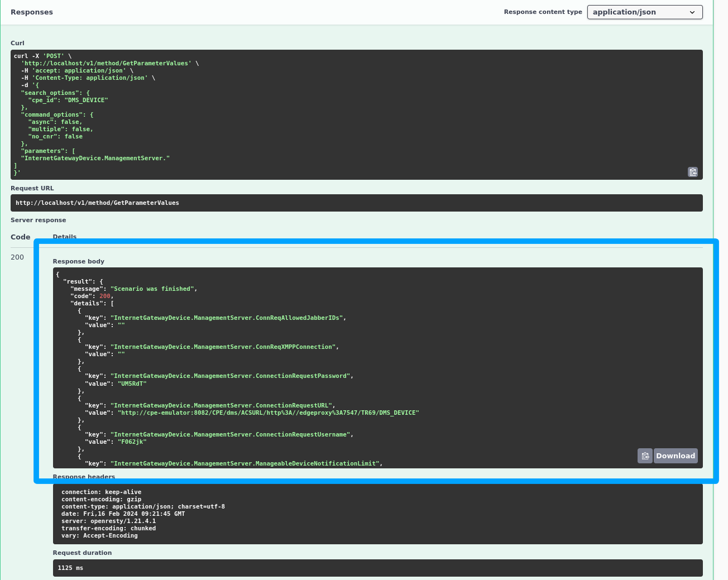Click the Response body label

79,261
